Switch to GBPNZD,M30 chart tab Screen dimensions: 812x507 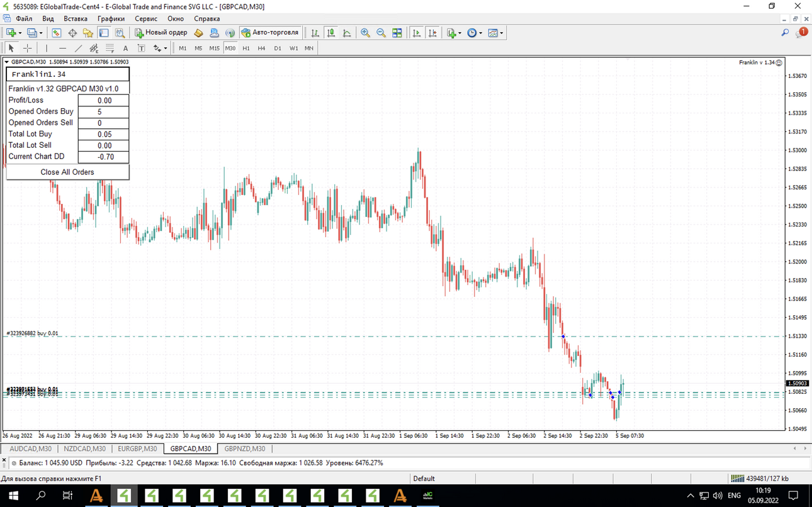pyautogui.click(x=245, y=448)
